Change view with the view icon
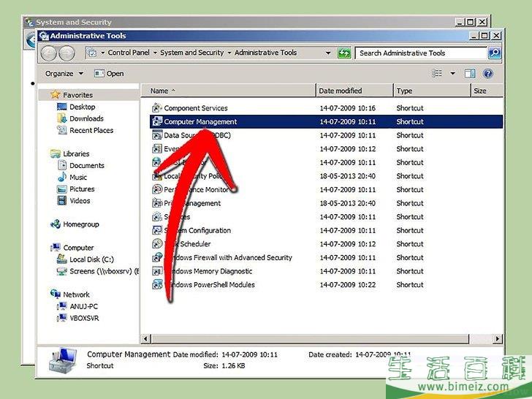The height and width of the screenshot is (399, 532). 437,73
